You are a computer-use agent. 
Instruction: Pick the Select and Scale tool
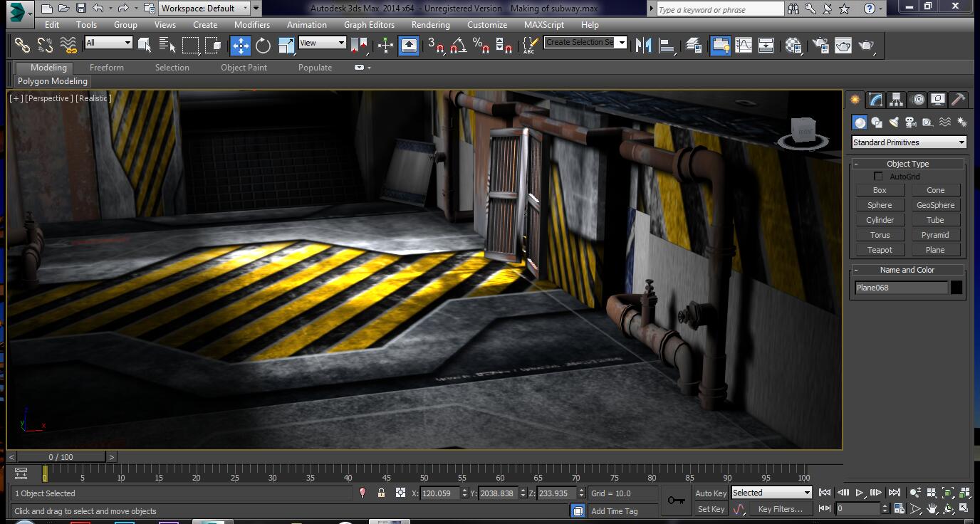[x=286, y=46]
